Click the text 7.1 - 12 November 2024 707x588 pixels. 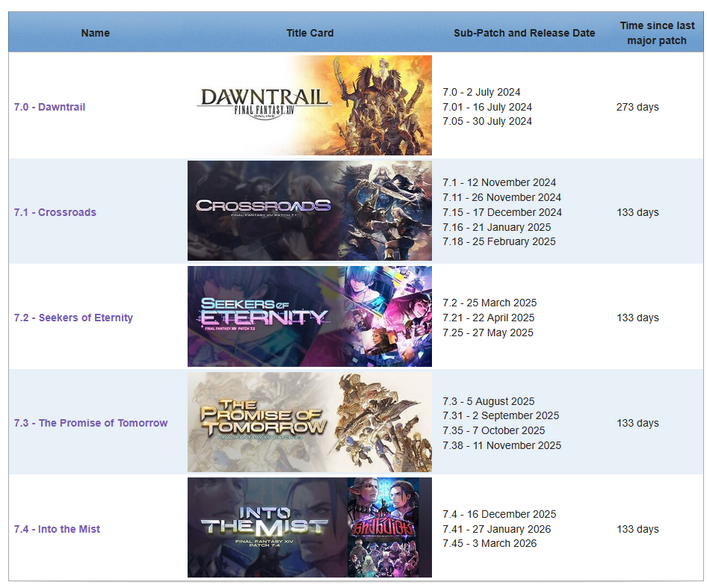499,182
